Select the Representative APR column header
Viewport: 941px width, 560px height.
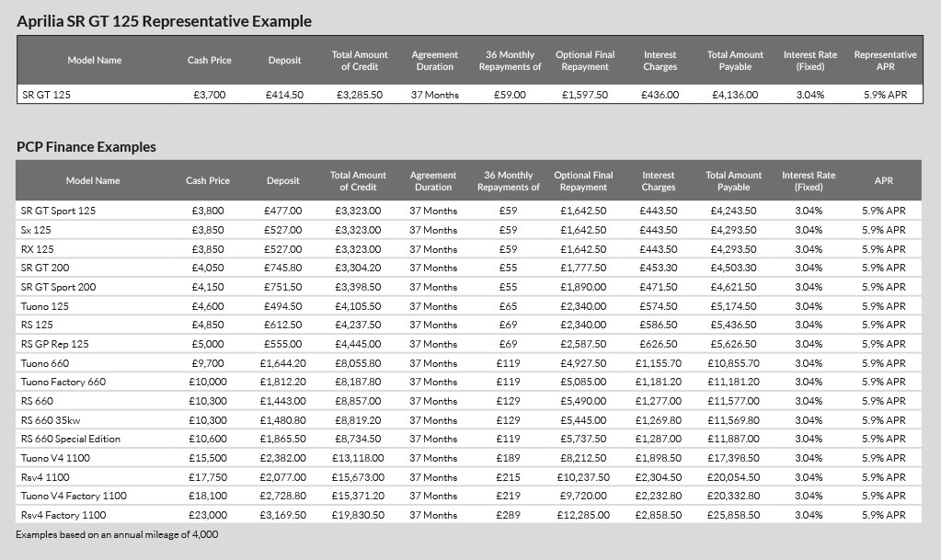(885, 61)
